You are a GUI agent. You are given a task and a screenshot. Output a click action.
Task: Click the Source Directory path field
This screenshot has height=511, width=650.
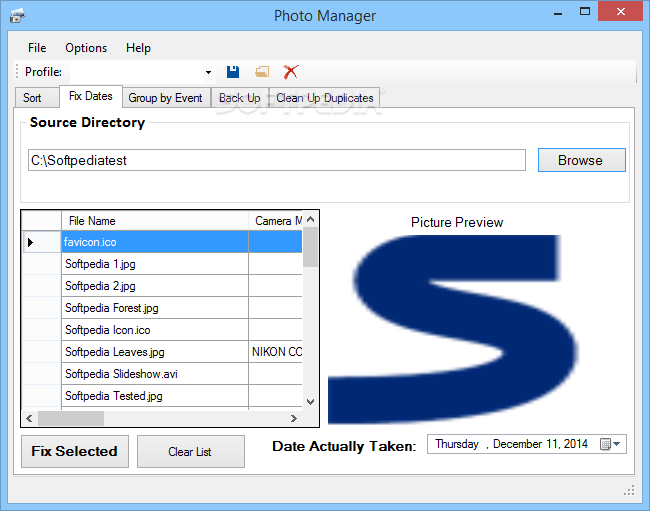[277, 160]
